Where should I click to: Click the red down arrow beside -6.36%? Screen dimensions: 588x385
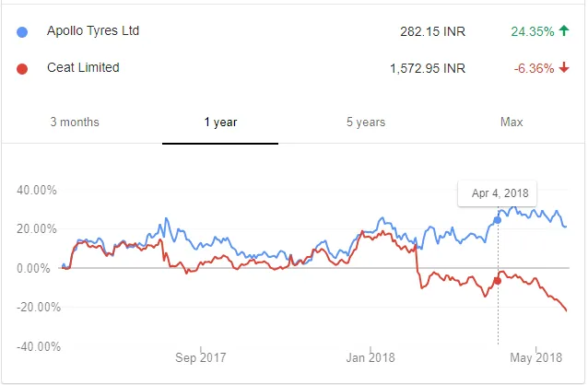tap(564, 67)
